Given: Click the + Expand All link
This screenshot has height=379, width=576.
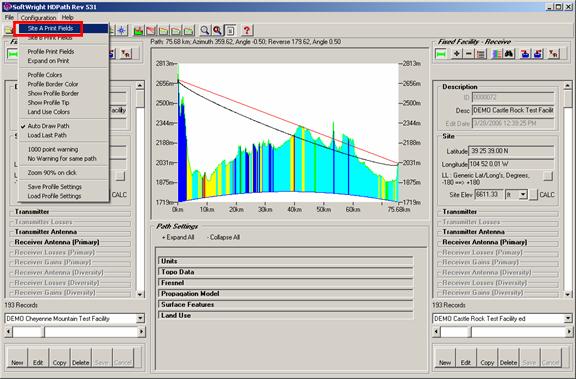Looking at the screenshot, I should pos(178,237).
